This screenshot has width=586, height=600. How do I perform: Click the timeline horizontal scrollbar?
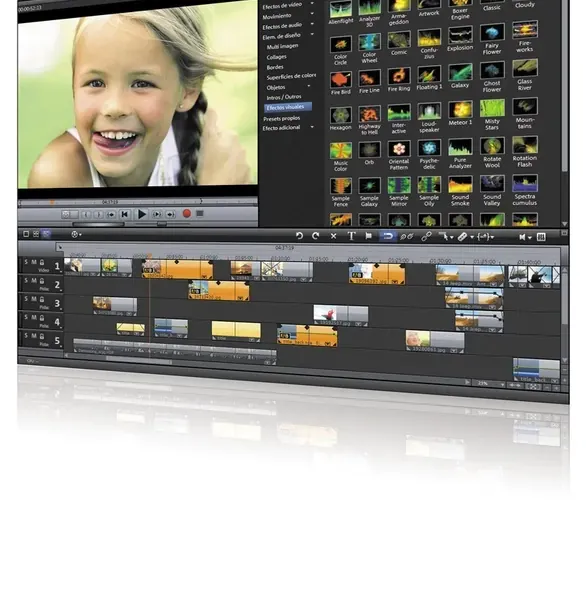(x=139, y=360)
